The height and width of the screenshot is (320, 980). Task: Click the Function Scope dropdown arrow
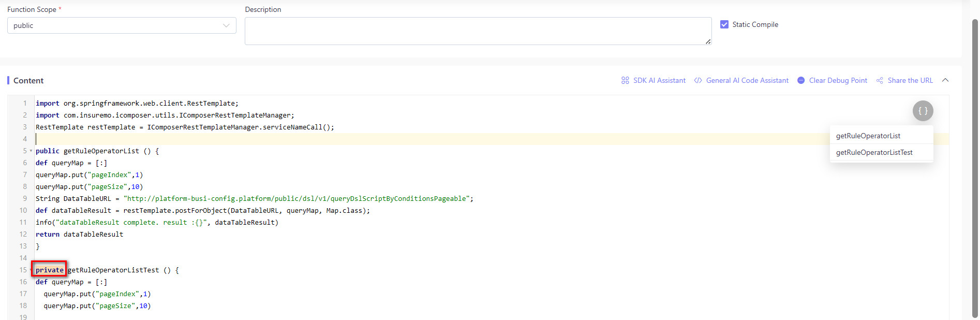[226, 25]
